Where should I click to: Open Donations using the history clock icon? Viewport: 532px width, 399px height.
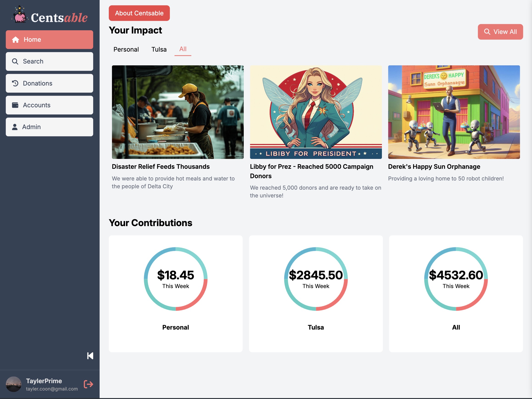(15, 83)
